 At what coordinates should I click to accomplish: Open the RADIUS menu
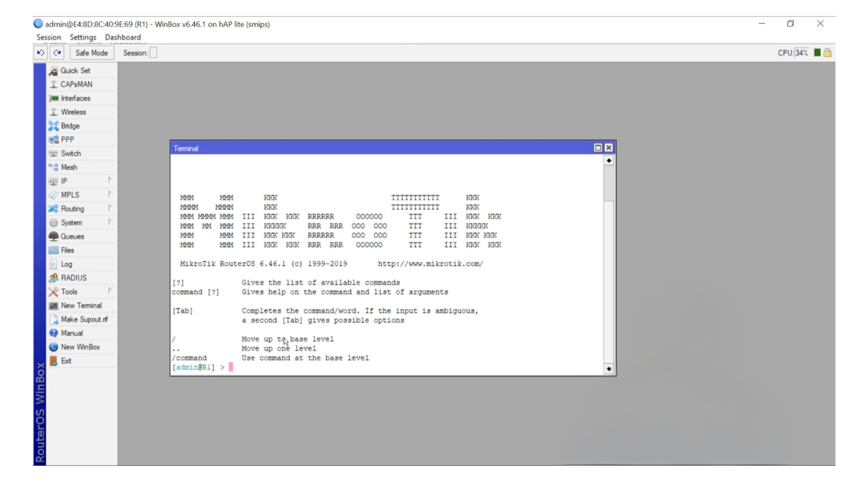(x=73, y=278)
